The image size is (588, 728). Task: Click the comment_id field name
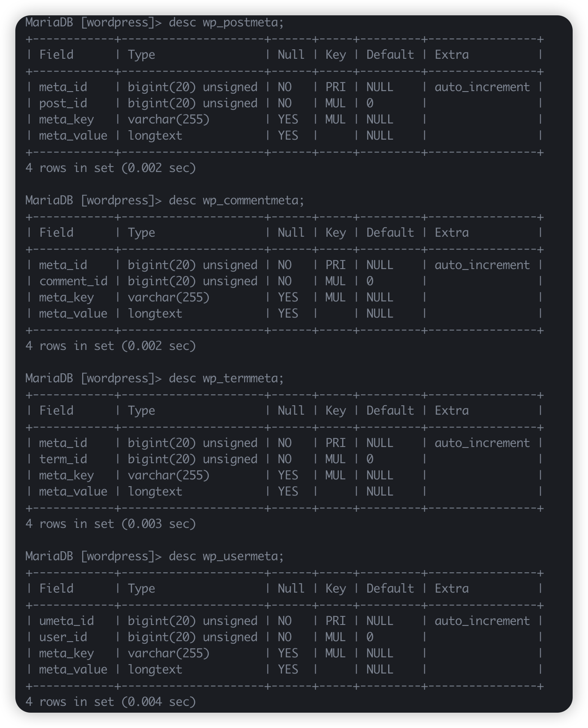[73, 281]
